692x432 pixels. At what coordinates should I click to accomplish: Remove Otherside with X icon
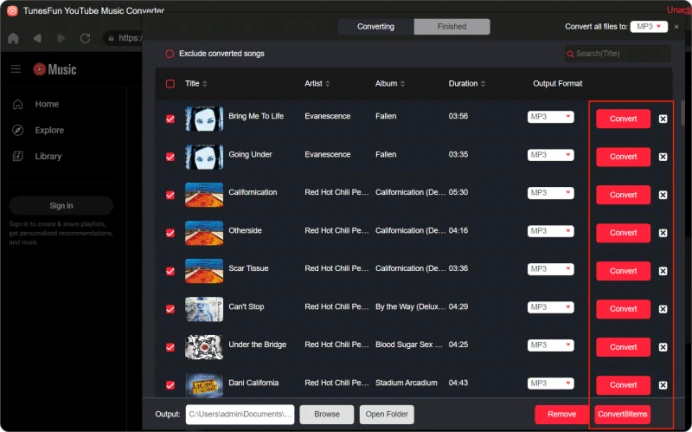click(x=662, y=233)
